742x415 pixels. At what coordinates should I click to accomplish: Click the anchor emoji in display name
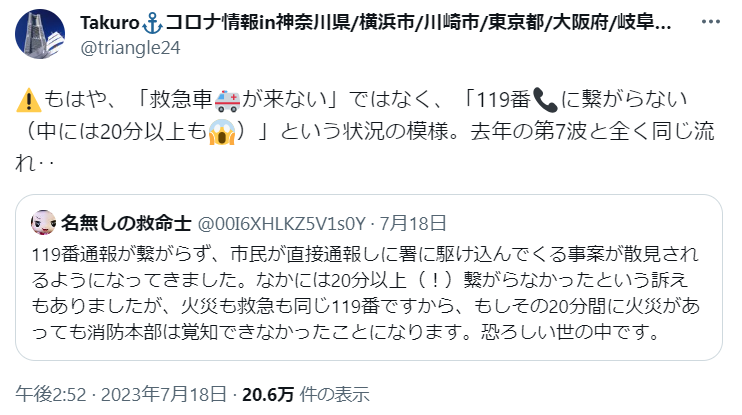(152, 23)
